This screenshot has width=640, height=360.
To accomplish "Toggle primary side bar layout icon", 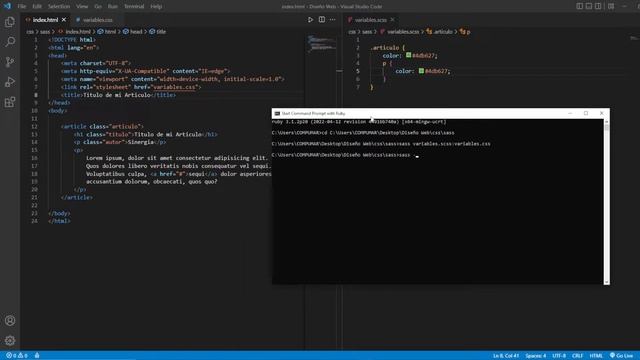I will pos(579,6).
